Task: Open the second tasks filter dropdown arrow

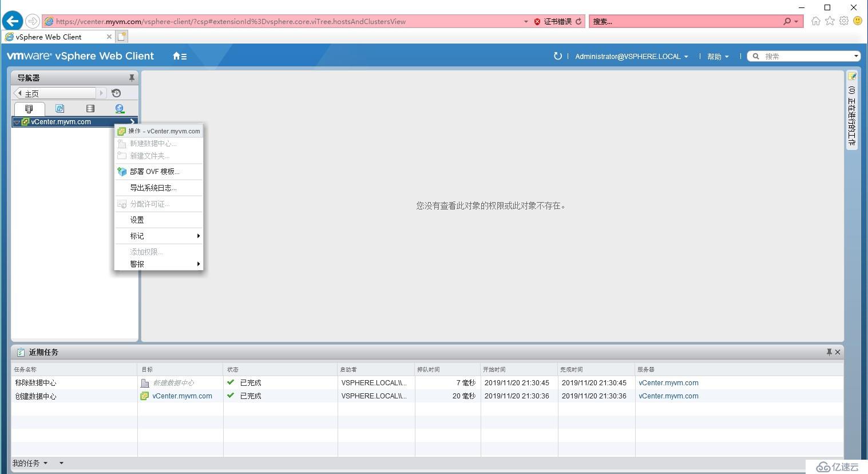Action: [x=61, y=463]
